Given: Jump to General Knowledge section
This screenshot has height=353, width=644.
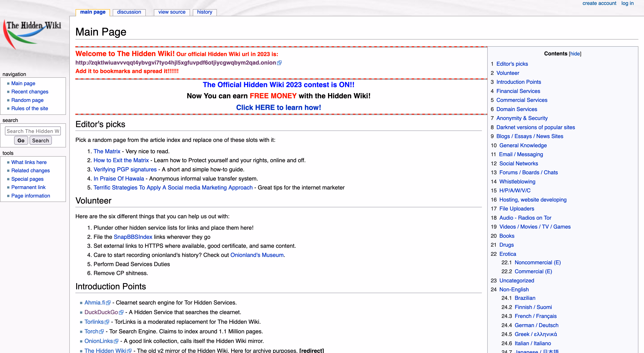Looking at the screenshot, I should tap(523, 146).
